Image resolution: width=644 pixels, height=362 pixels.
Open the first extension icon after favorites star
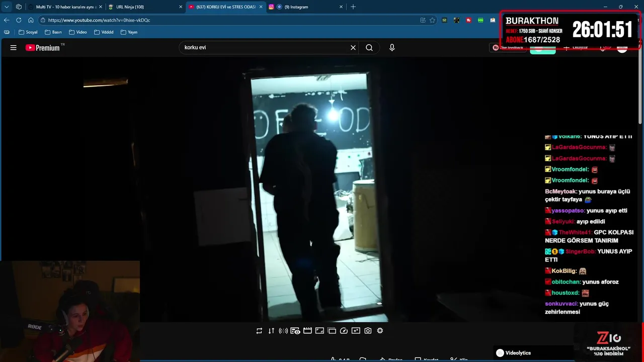coord(445,20)
